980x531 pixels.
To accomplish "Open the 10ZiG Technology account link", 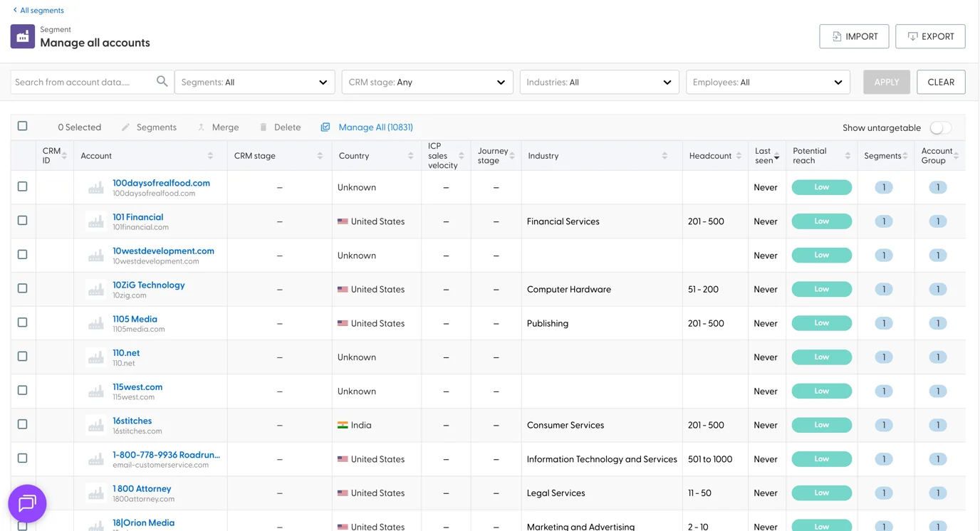I will click(x=148, y=285).
